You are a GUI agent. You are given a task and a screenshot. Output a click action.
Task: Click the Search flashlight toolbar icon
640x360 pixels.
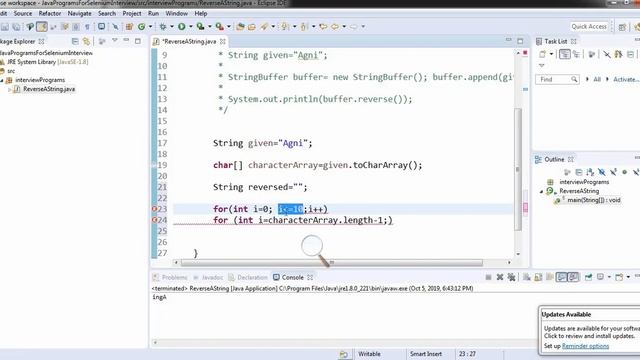click(264, 27)
